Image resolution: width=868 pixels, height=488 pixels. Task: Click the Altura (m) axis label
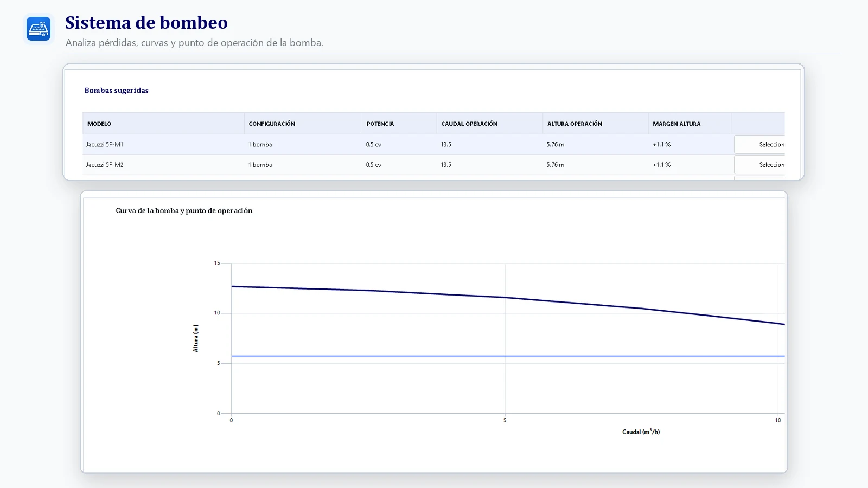(196, 338)
